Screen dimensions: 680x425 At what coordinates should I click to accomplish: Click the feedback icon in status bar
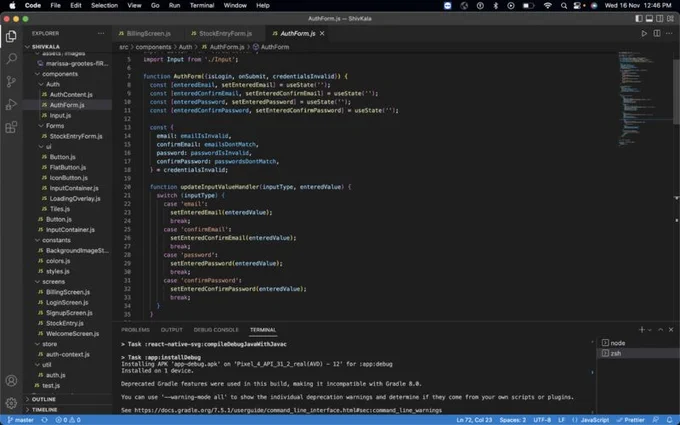[656, 420]
